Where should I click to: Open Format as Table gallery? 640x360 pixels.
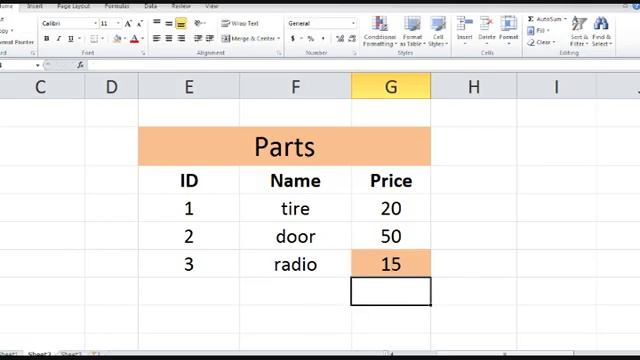(412, 31)
